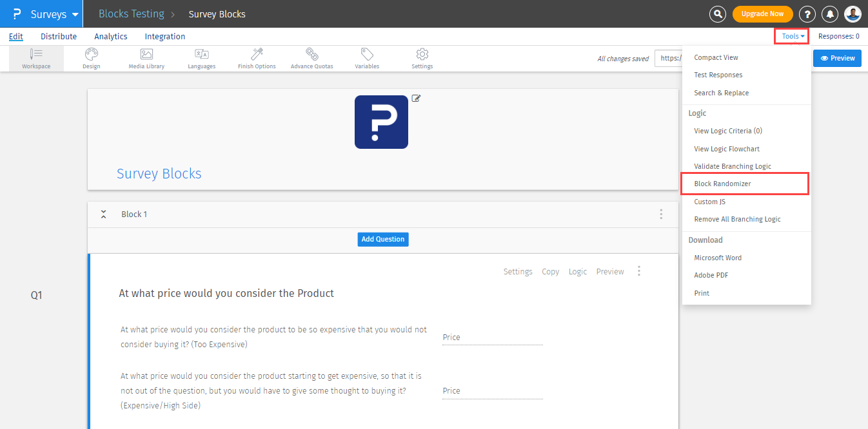Select Block Randomizer from Tools menu
868x429 pixels.
[x=722, y=184]
